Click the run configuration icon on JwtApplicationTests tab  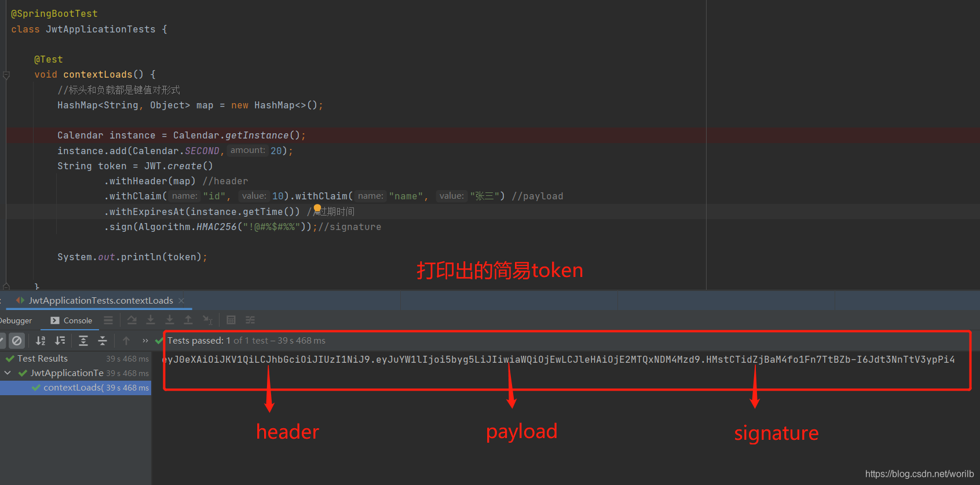point(20,300)
